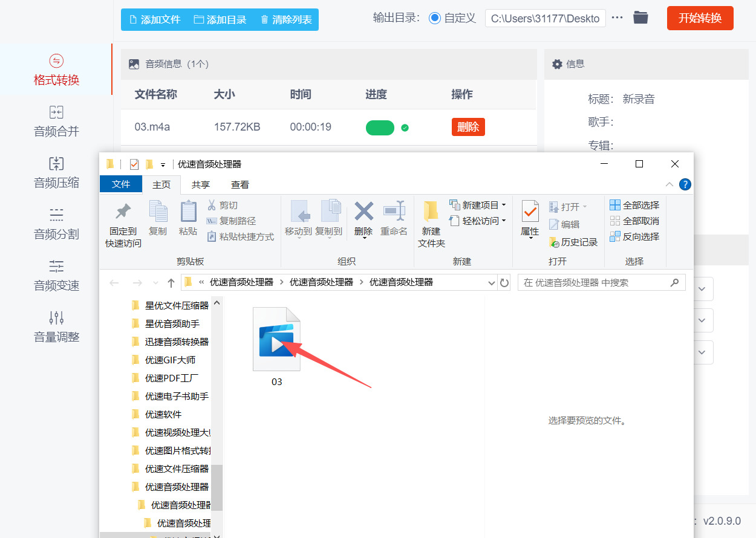Select the 自定义 output directory option
This screenshot has width=756, height=538.
click(435, 18)
